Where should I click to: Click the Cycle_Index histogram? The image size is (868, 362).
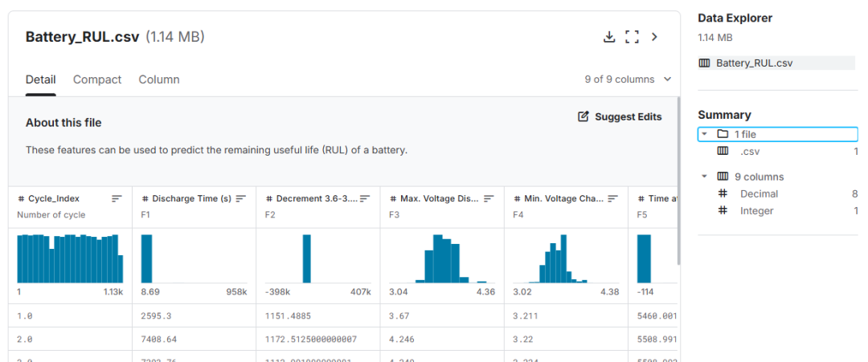tap(70, 258)
